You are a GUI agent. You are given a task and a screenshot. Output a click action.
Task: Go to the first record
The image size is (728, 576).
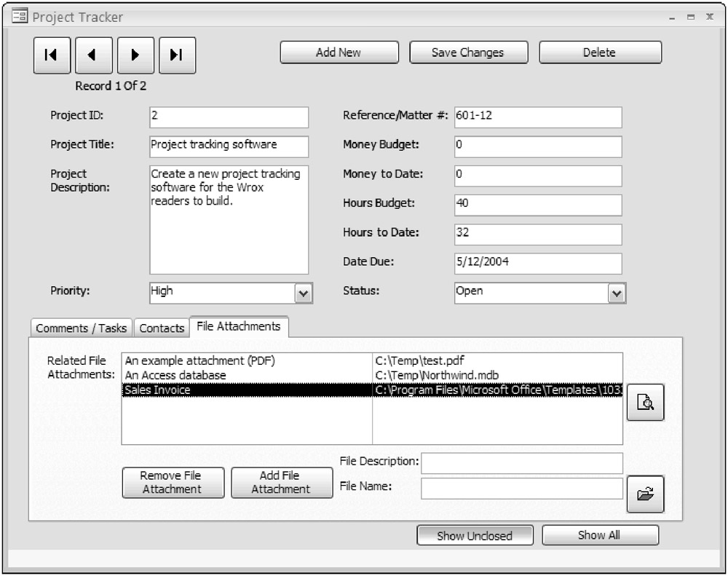pyautogui.click(x=51, y=55)
